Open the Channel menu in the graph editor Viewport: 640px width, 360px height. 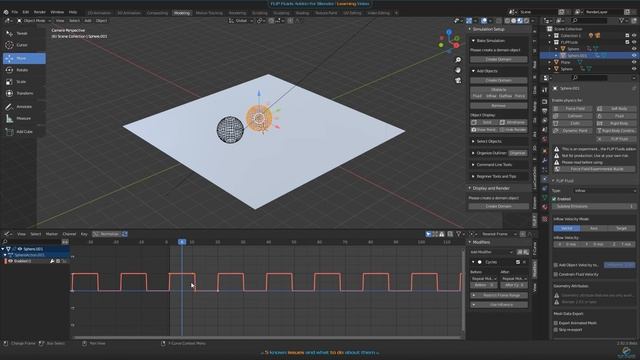[x=69, y=234]
